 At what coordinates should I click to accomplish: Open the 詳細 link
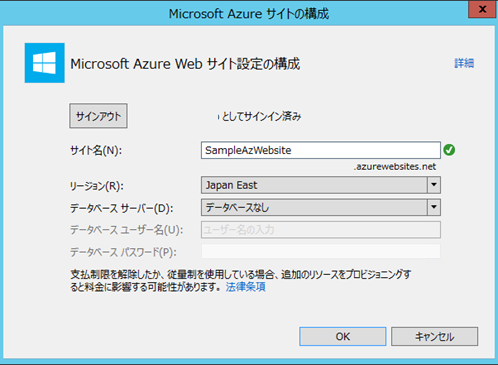pos(464,63)
